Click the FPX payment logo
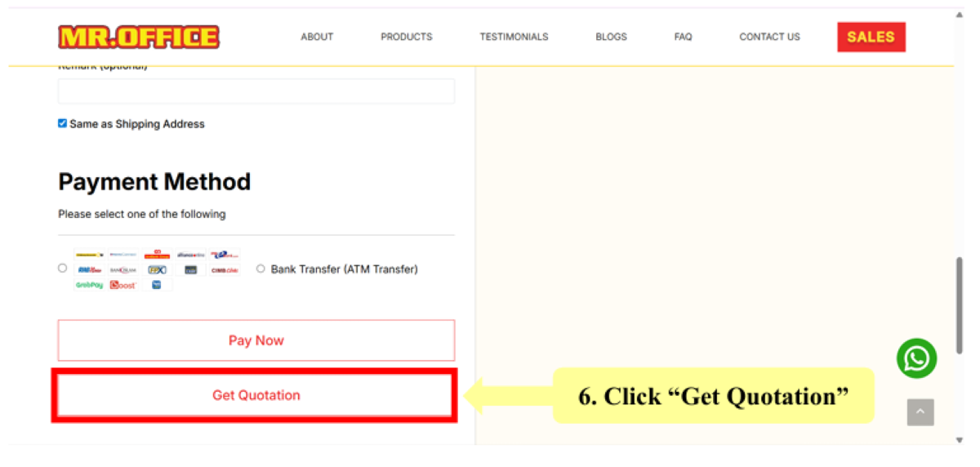This screenshot has height=467, width=980. coord(157,269)
